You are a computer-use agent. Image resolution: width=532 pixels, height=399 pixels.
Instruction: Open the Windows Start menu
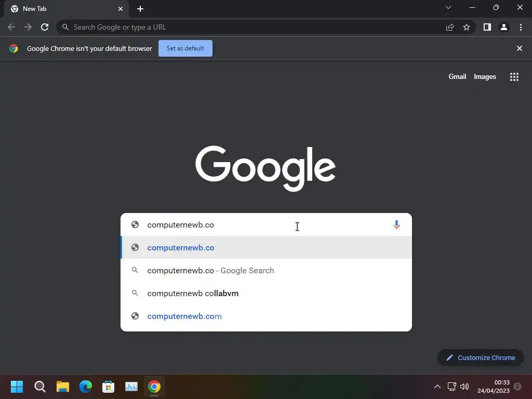click(x=17, y=387)
